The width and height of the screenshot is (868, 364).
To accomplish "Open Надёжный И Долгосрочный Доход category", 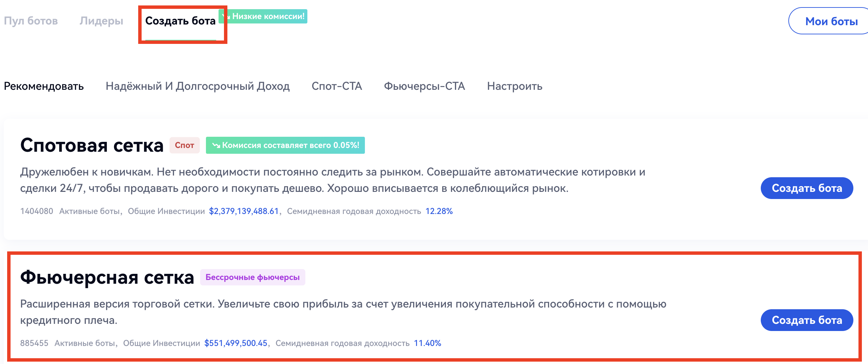I will (x=197, y=86).
